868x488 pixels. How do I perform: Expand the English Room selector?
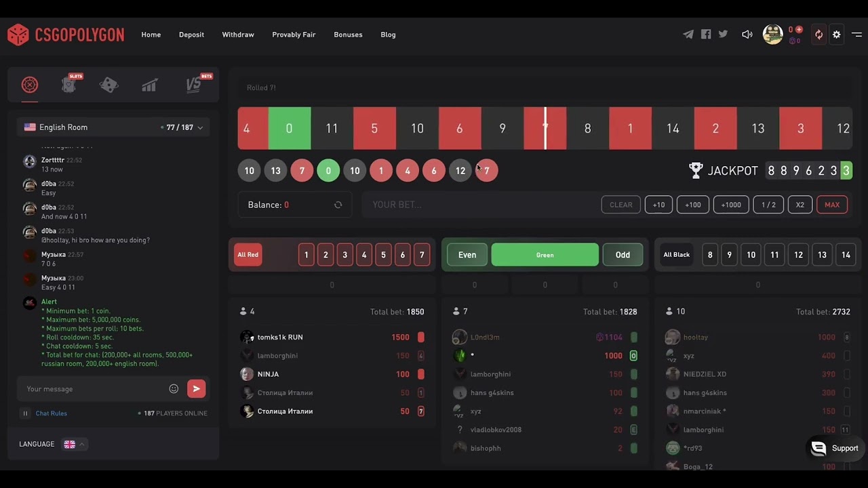[113, 127]
